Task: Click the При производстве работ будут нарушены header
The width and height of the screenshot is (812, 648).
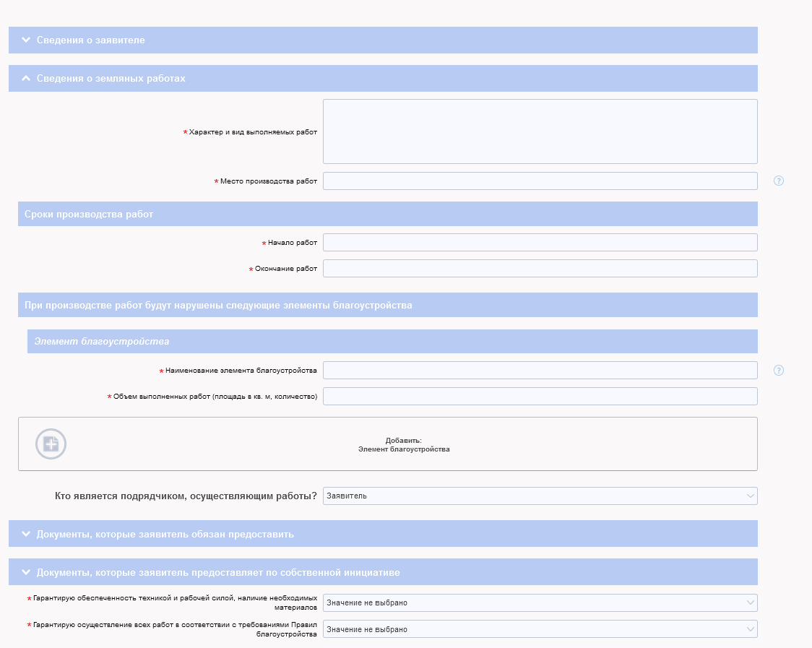Action: (x=218, y=305)
